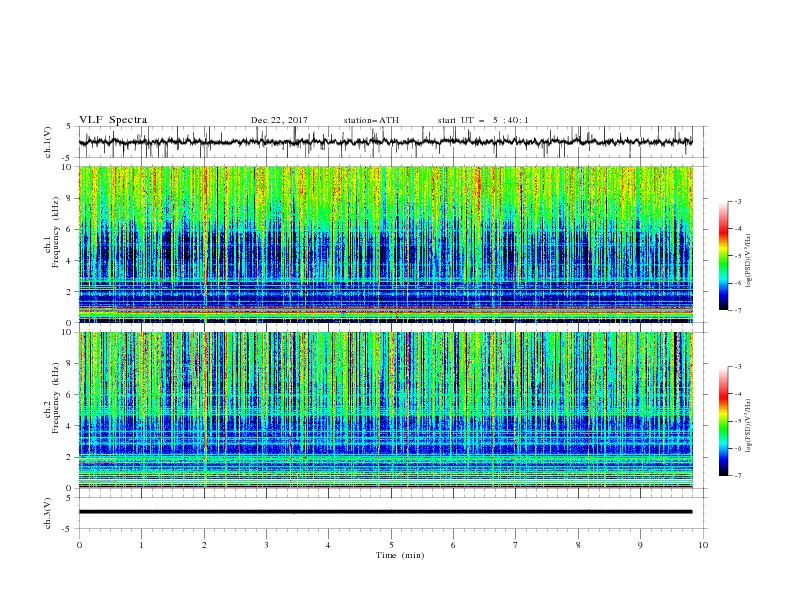Viewport: 792px width, 612px height.
Task: Click the 'ch.1(V)' axis label
Action: click(48, 142)
